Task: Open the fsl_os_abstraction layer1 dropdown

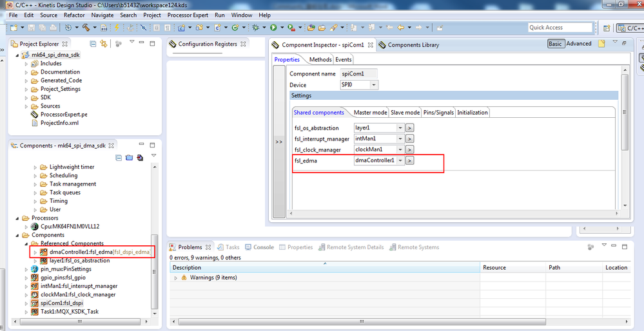Action: [x=400, y=128]
